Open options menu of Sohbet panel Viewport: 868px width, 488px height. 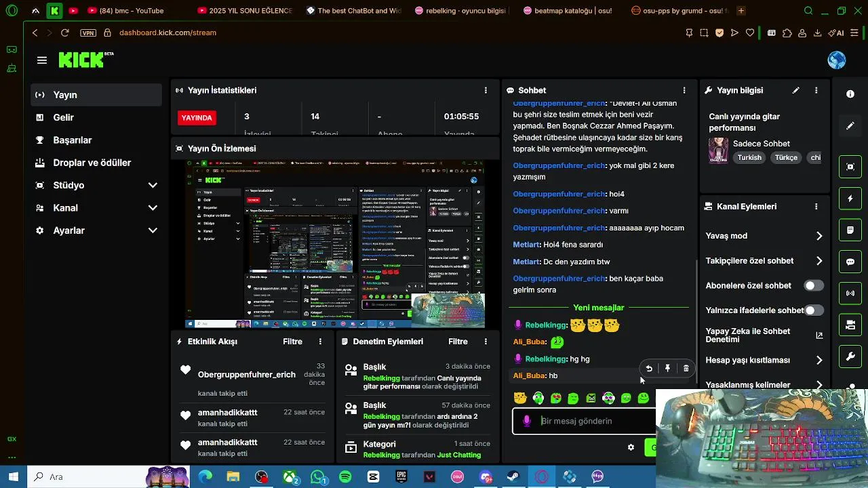click(x=684, y=90)
